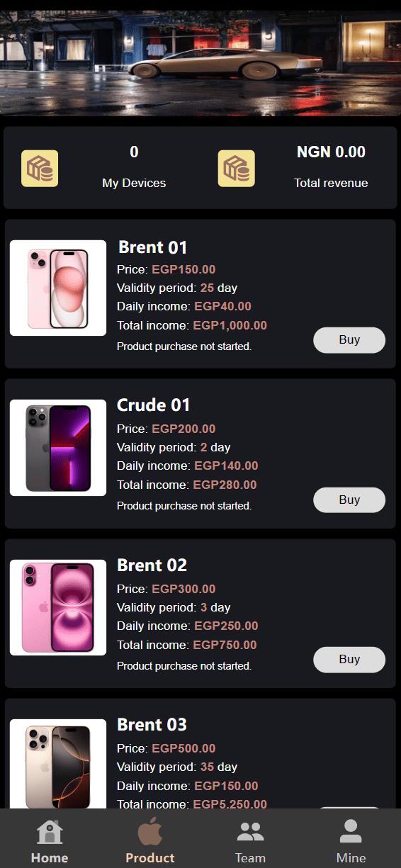Viewport: 401px width, 868px height.
Task: Open the Brent 01 pink phone thumbnail
Action: click(x=58, y=288)
